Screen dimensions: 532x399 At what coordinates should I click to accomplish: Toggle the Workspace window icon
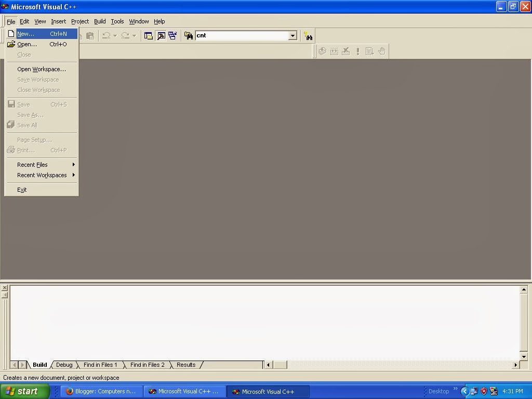pos(148,36)
